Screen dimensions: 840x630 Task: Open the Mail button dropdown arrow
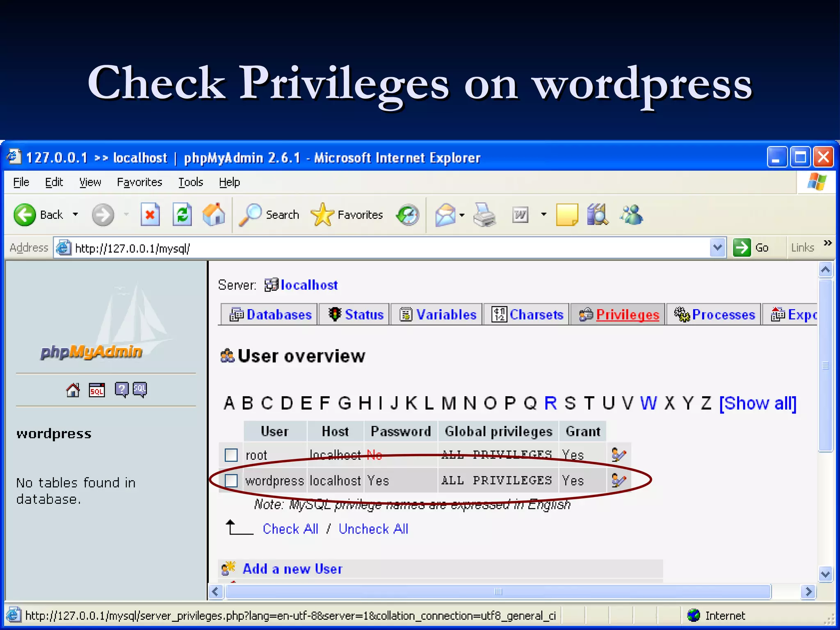pyautogui.click(x=462, y=215)
